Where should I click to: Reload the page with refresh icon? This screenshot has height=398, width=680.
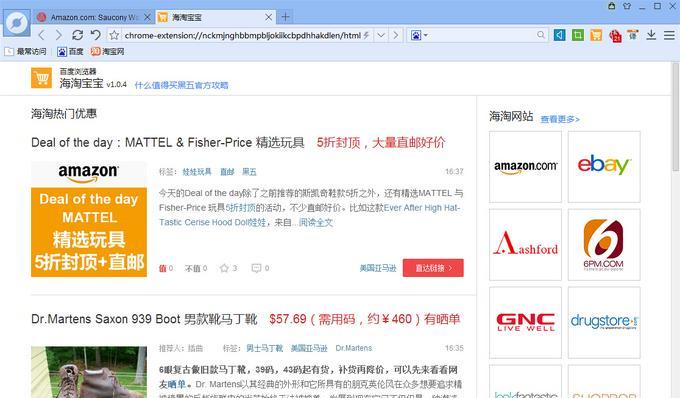tap(78, 35)
